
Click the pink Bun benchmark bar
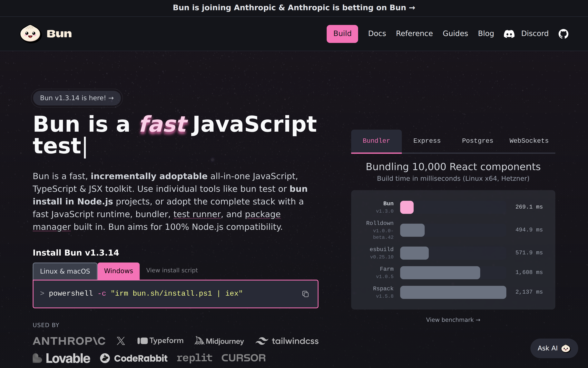(x=407, y=207)
